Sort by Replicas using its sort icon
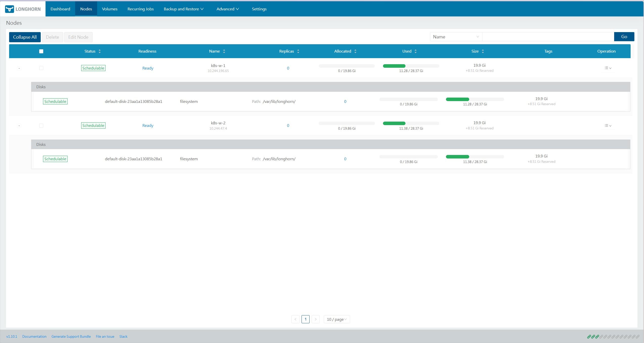Image resolution: width=644 pixels, height=343 pixels. tap(298, 51)
